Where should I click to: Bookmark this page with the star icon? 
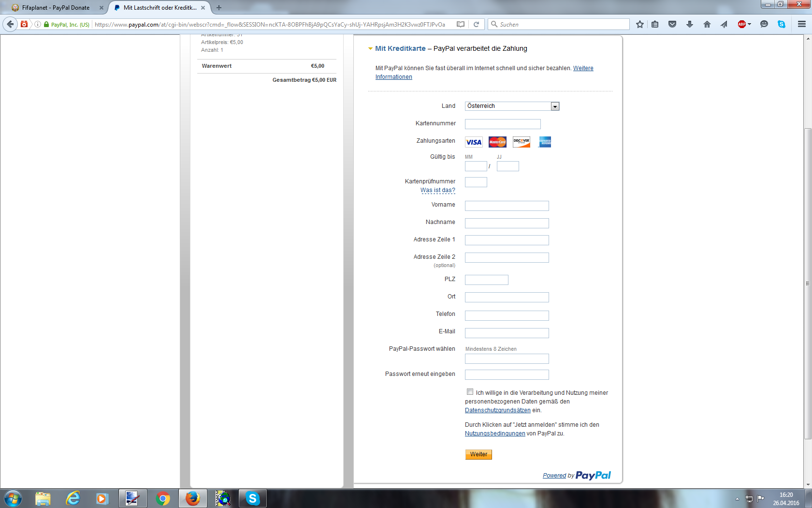click(640, 24)
